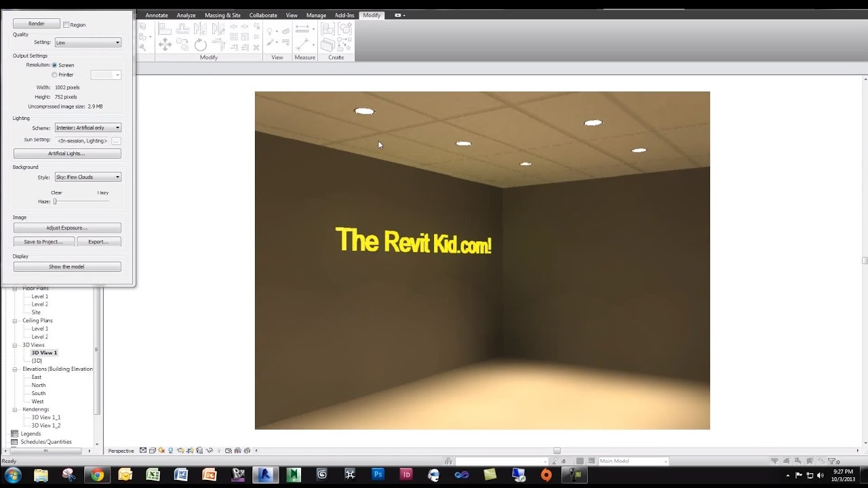Open the North elevation view

pos(39,385)
